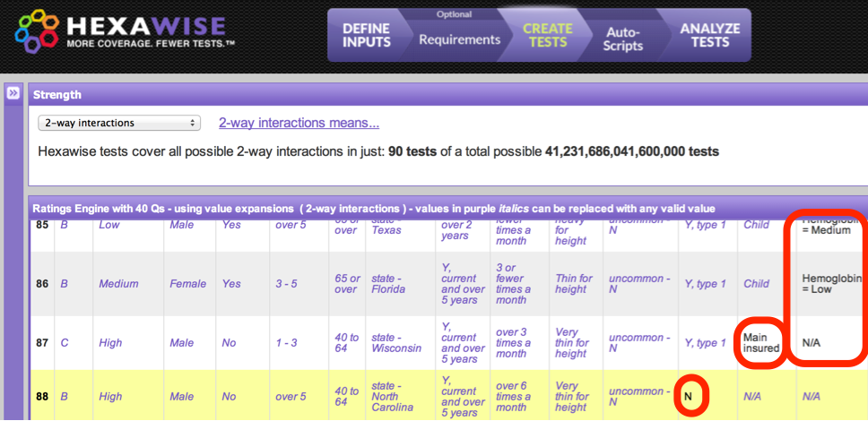Click '65 or over' in row 86

(x=347, y=284)
